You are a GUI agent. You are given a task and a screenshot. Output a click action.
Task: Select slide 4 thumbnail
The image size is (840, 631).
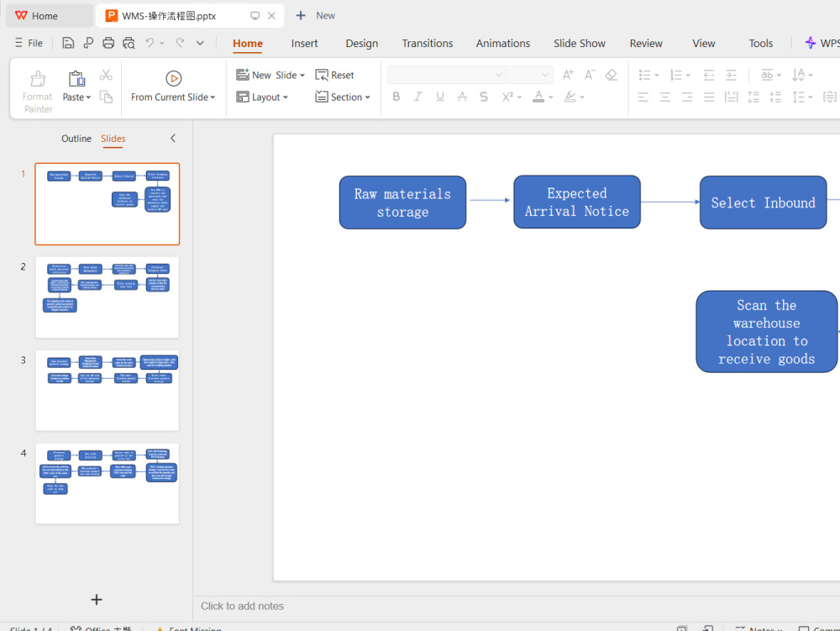pos(108,484)
